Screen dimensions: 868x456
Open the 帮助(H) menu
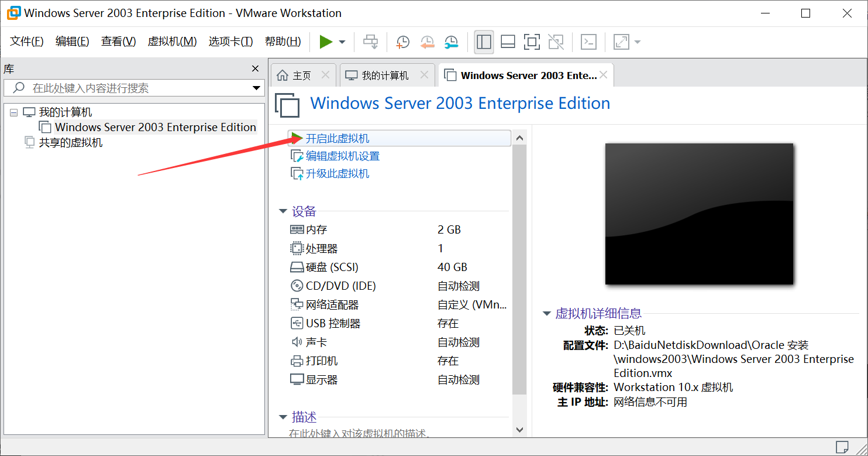[283, 42]
